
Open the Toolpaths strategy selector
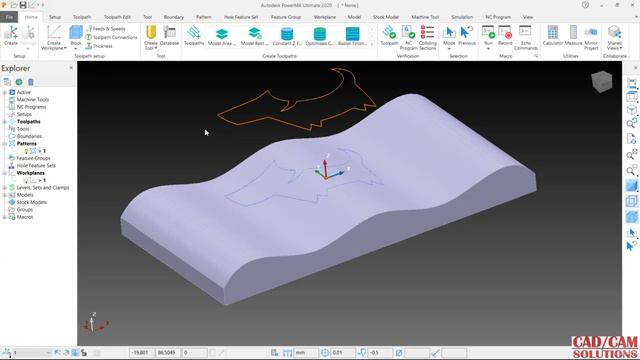click(x=194, y=36)
